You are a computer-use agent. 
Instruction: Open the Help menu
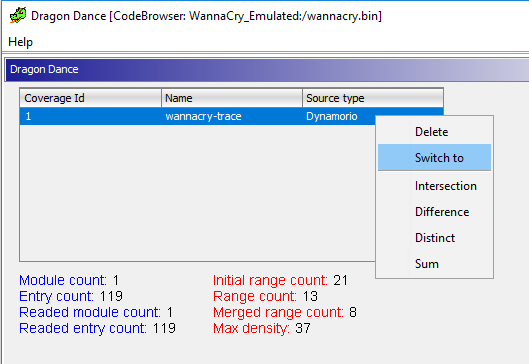[x=20, y=42]
